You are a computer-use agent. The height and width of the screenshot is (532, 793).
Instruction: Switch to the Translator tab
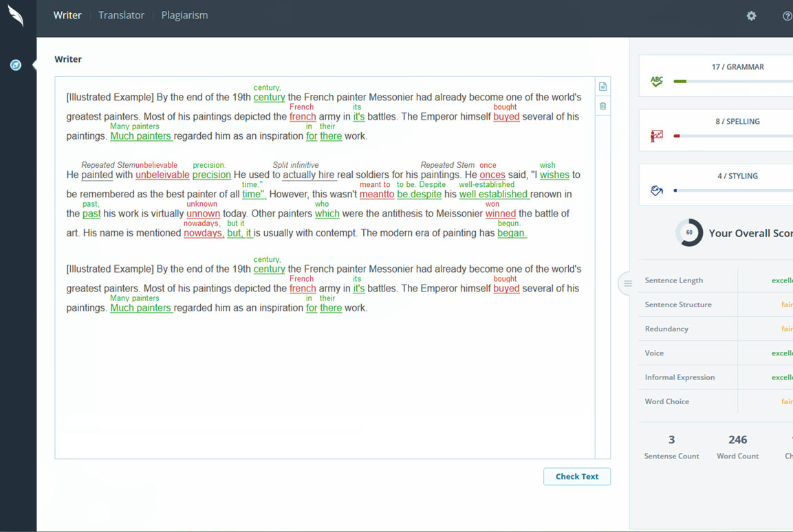(x=121, y=15)
